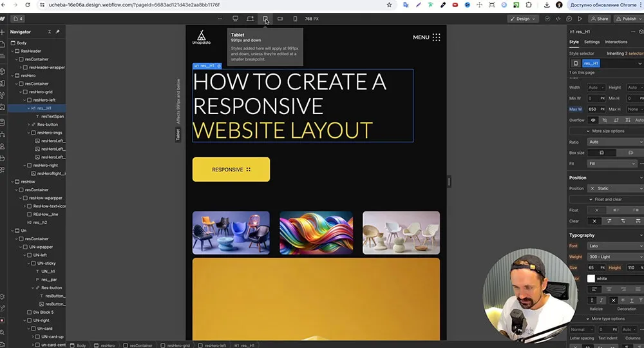Switch to the Interactions tab

point(616,42)
